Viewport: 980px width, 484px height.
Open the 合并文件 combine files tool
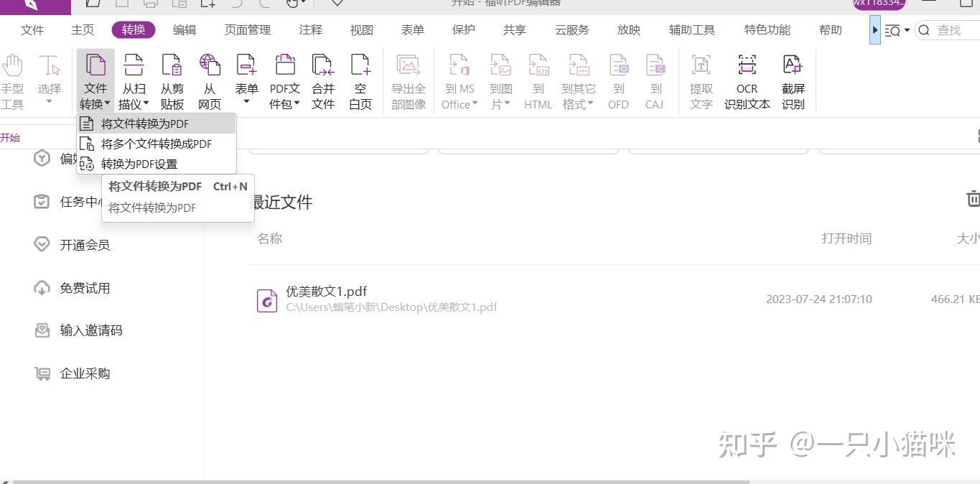(323, 79)
